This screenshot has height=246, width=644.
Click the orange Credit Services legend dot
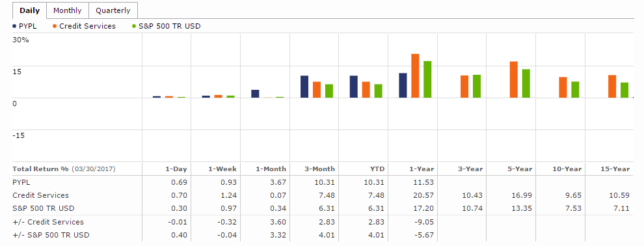click(x=55, y=26)
